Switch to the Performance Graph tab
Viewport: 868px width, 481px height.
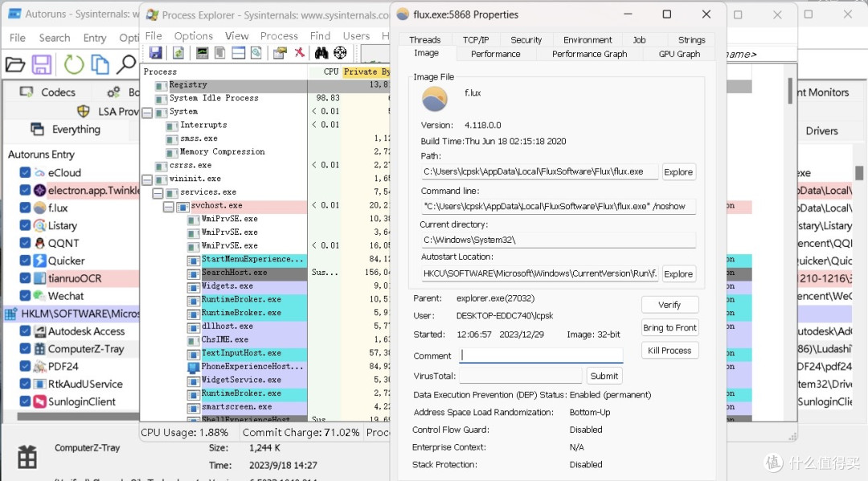click(x=590, y=54)
